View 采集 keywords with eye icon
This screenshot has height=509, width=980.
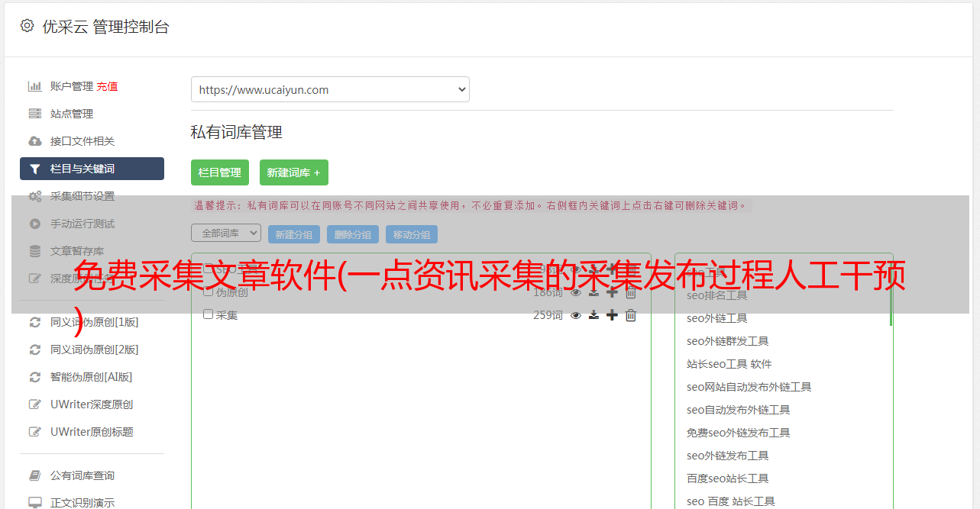coord(576,315)
